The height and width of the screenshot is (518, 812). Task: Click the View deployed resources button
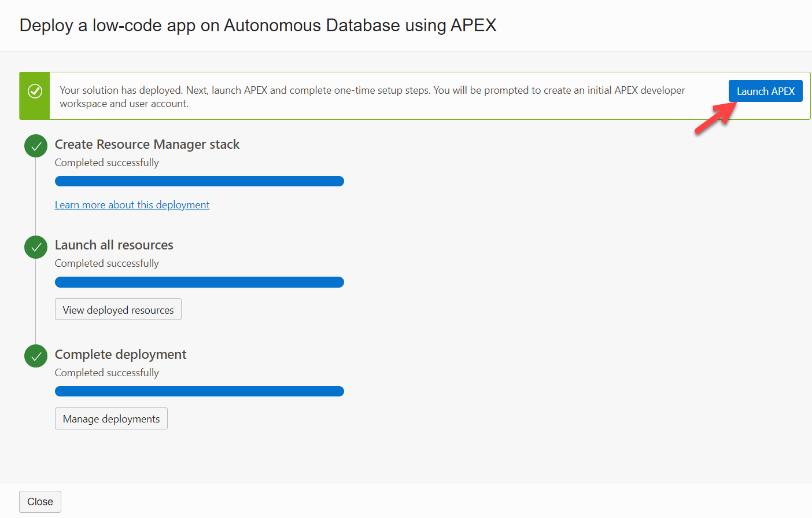coord(118,309)
